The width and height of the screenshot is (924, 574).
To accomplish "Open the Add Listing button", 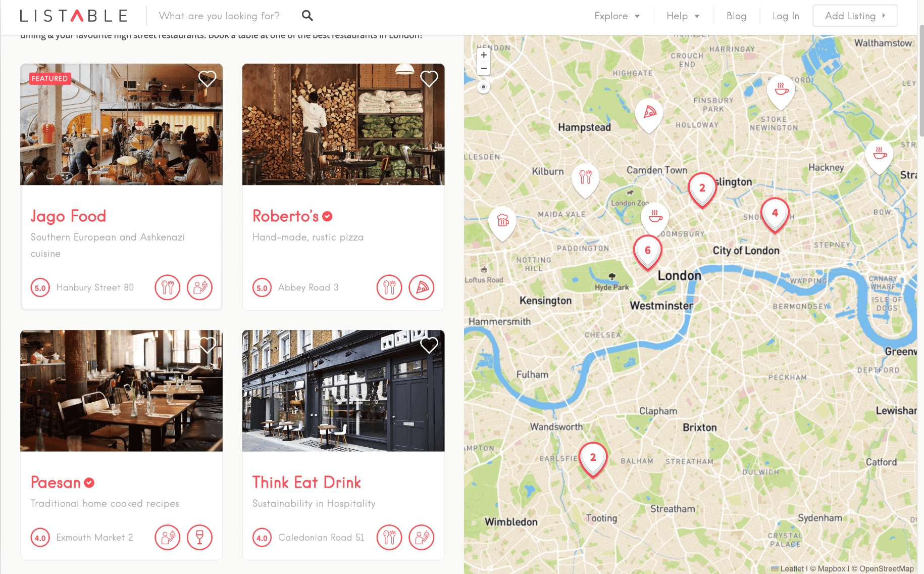I will pyautogui.click(x=855, y=16).
